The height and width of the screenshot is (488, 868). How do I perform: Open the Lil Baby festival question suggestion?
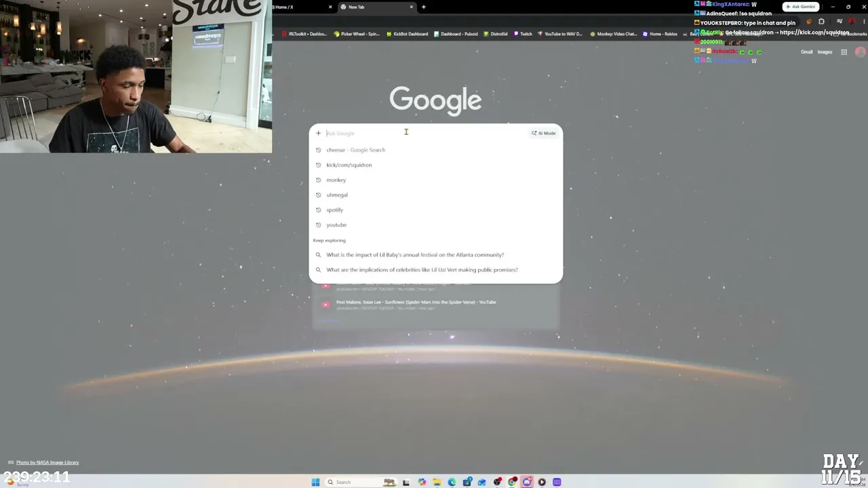[436, 255]
